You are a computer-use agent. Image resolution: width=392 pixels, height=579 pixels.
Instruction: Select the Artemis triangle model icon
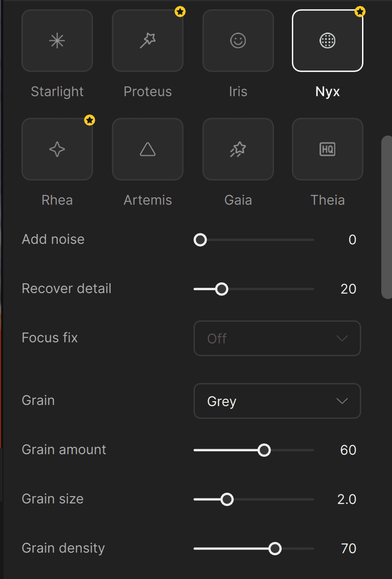[148, 149]
